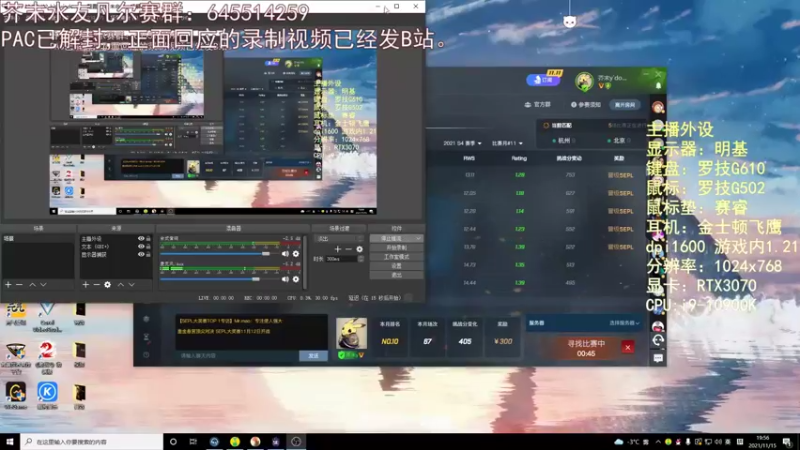This screenshot has height=450, width=800.
Task: Move source up in sources toolbar
Action: point(121,285)
